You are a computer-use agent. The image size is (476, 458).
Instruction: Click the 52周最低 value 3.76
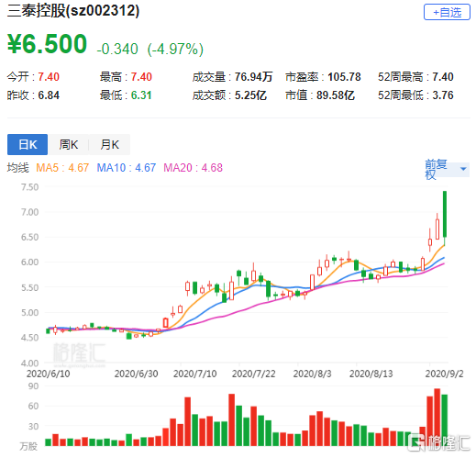point(443,95)
